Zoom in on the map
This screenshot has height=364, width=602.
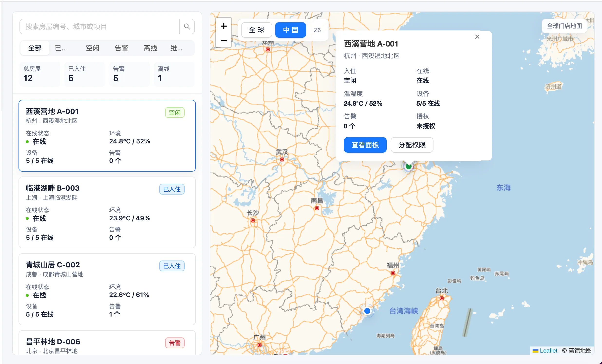coord(224,26)
